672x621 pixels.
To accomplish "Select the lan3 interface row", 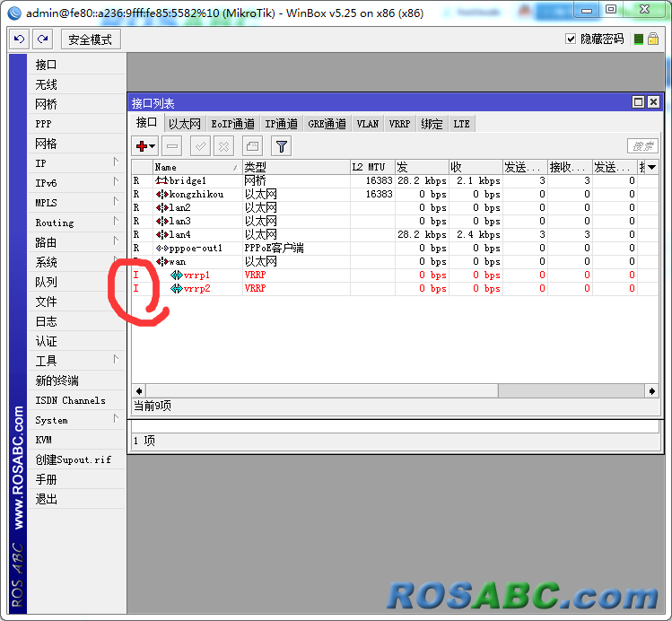I will click(395, 221).
